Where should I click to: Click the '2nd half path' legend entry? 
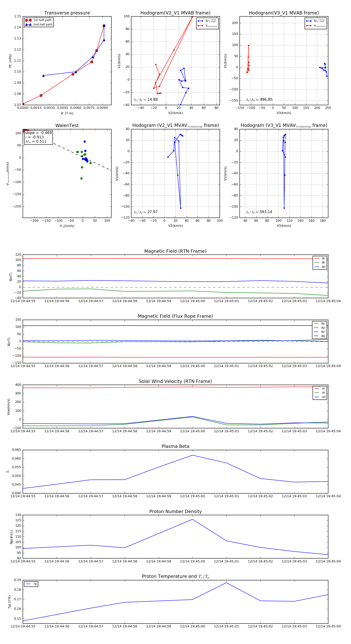click(x=39, y=25)
